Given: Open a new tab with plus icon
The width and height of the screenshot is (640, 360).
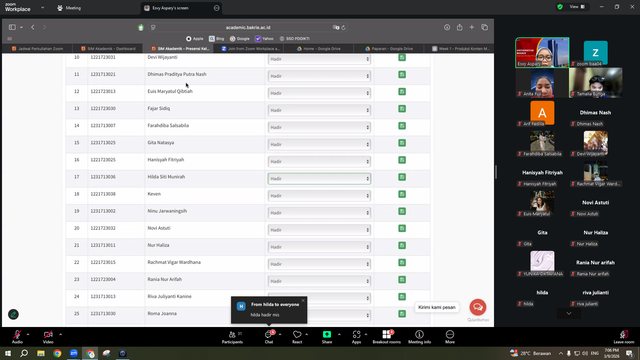Looking at the screenshot, I should point(472,27).
